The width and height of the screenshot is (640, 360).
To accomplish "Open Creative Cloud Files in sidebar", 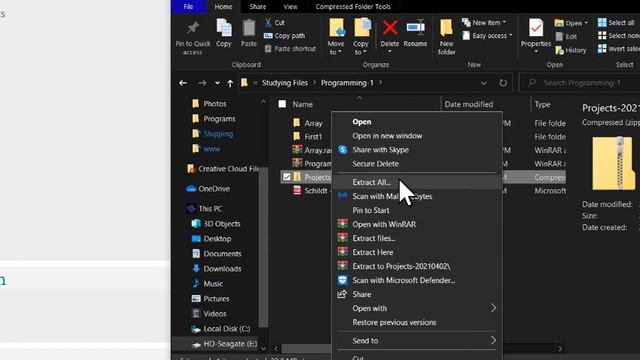I will click(x=222, y=169).
